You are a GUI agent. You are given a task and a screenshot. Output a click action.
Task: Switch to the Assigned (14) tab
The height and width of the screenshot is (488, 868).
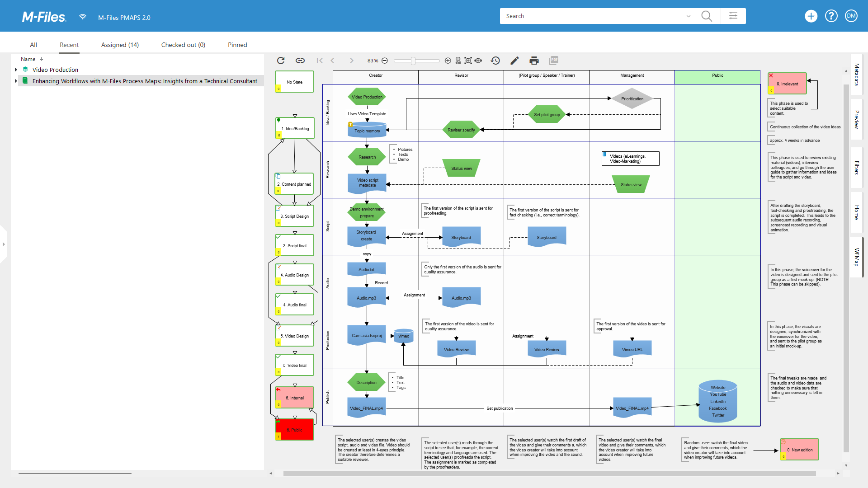click(120, 45)
